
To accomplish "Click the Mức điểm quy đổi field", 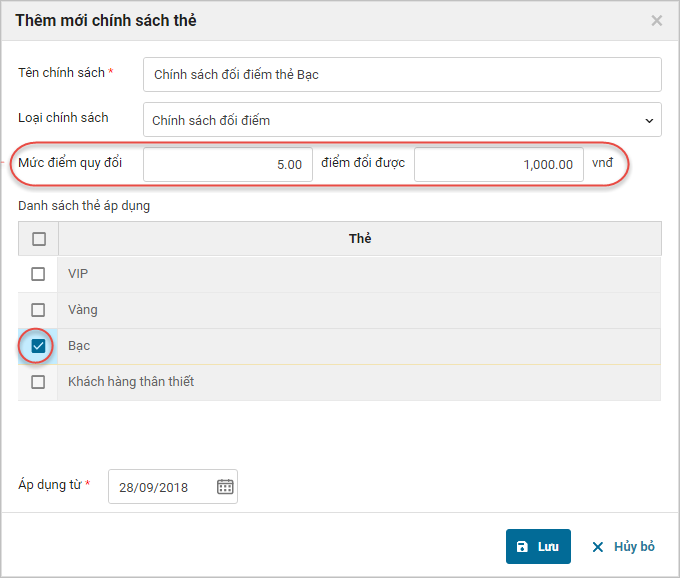I will (228, 165).
